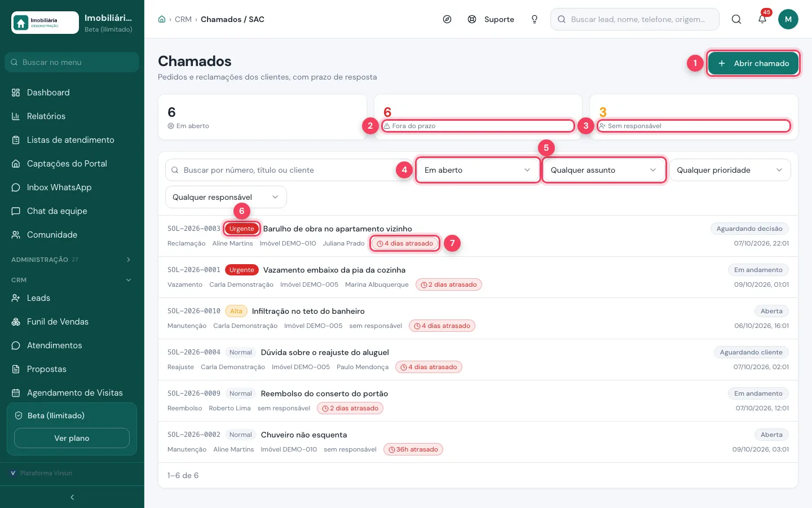Viewport: 812px width, 508px height.
Task: Click the magnifier search button in header
Action: click(736, 19)
